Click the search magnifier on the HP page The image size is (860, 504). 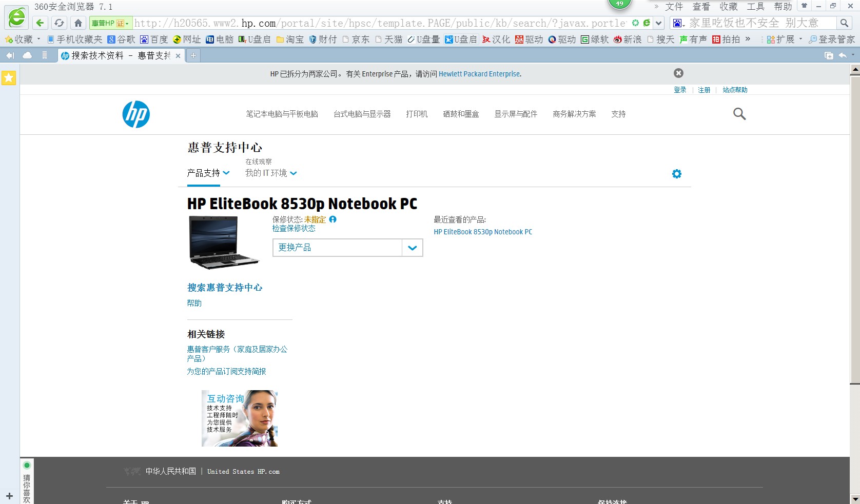point(739,113)
